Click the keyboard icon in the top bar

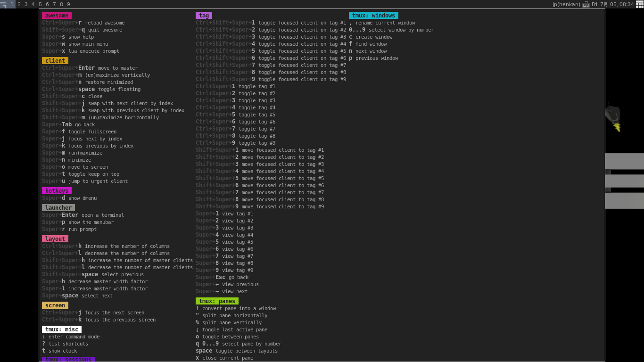click(586, 4)
